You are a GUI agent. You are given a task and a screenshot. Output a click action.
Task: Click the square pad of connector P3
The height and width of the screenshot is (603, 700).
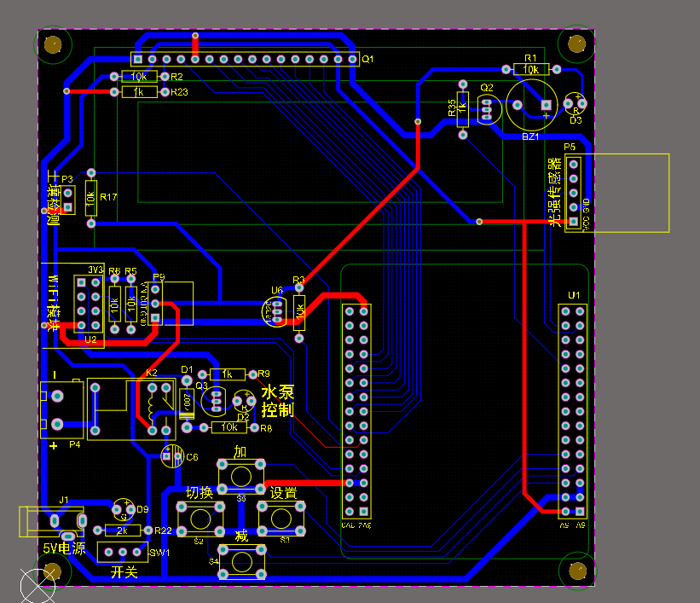click(68, 207)
